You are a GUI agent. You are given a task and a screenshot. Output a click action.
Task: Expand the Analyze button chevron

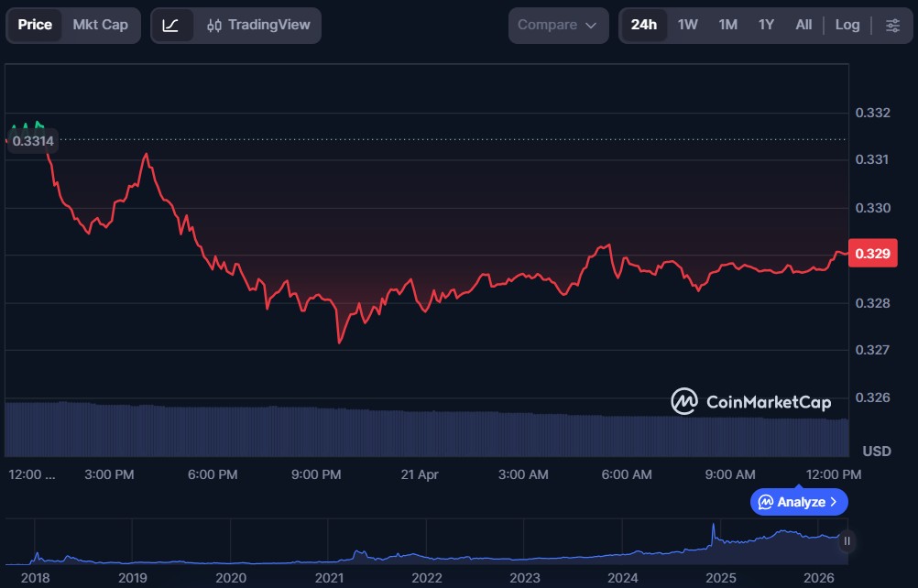click(834, 502)
